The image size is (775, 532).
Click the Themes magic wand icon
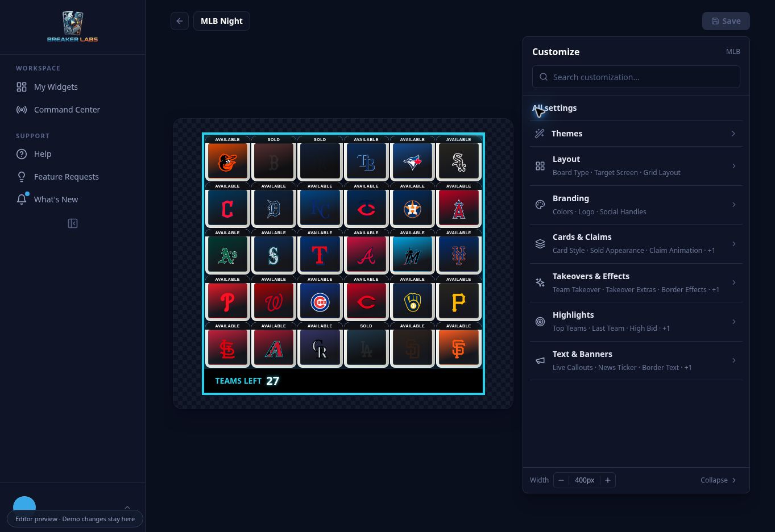[540, 134]
